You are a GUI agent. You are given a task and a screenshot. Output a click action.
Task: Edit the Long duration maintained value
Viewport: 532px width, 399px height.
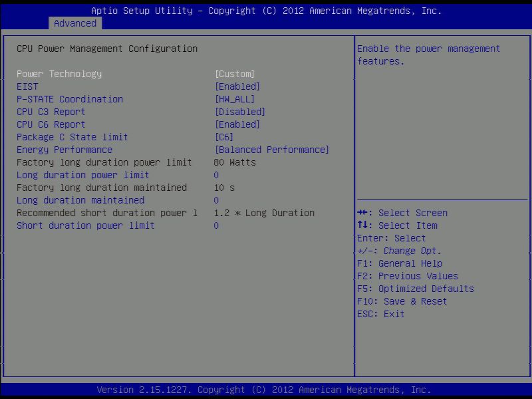[x=216, y=201]
